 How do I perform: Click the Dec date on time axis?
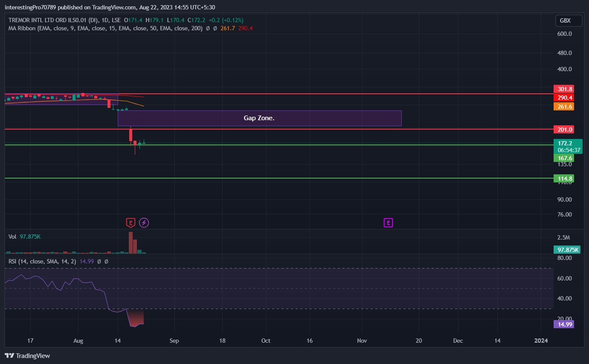(x=458, y=341)
